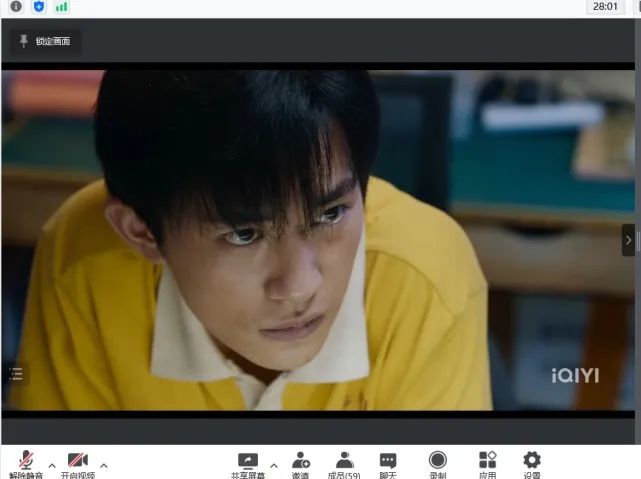Image resolution: width=641 pixels, height=479 pixels.
Task: Open the apps (应用) menu
Action: pyautogui.click(x=487, y=461)
